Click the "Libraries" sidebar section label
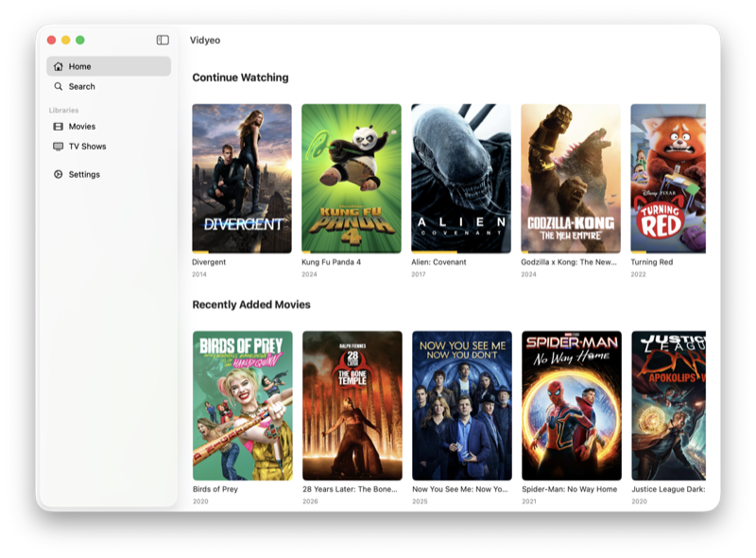Viewport: 756px width, 558px height. click(x=63, y=110)
